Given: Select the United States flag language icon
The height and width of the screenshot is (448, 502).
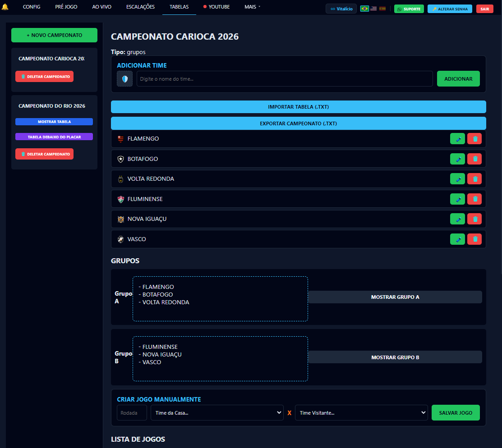Looking at the screenshot, I should 373,9.
